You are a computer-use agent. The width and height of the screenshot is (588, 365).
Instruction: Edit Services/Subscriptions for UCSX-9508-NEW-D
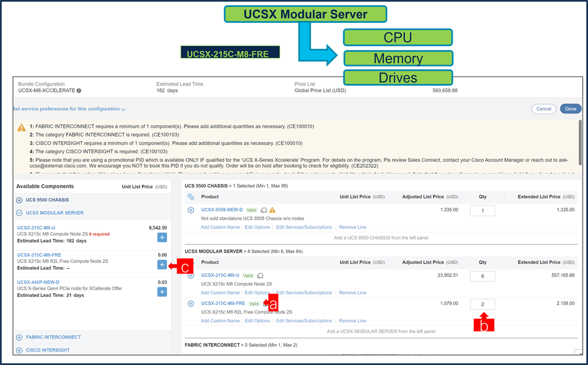pos(304,227)
